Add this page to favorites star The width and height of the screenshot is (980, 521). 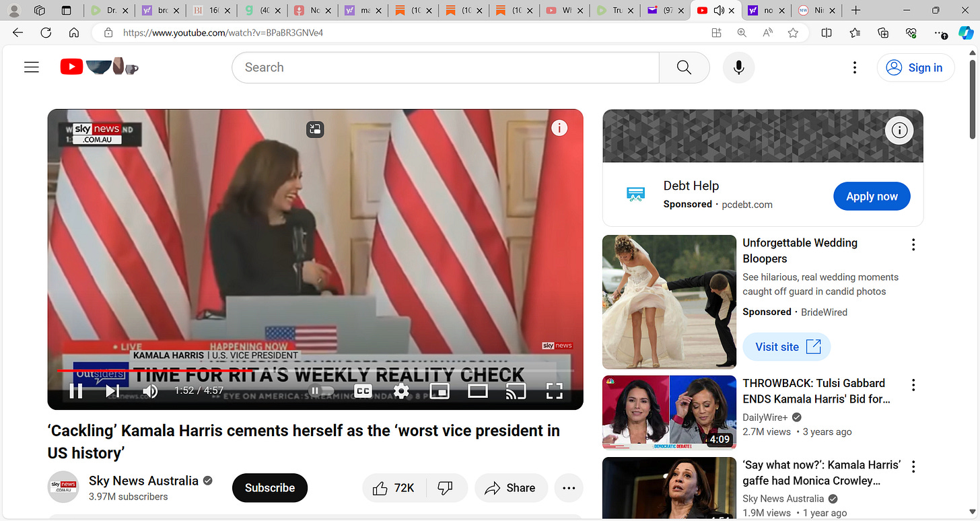(793, 32)
